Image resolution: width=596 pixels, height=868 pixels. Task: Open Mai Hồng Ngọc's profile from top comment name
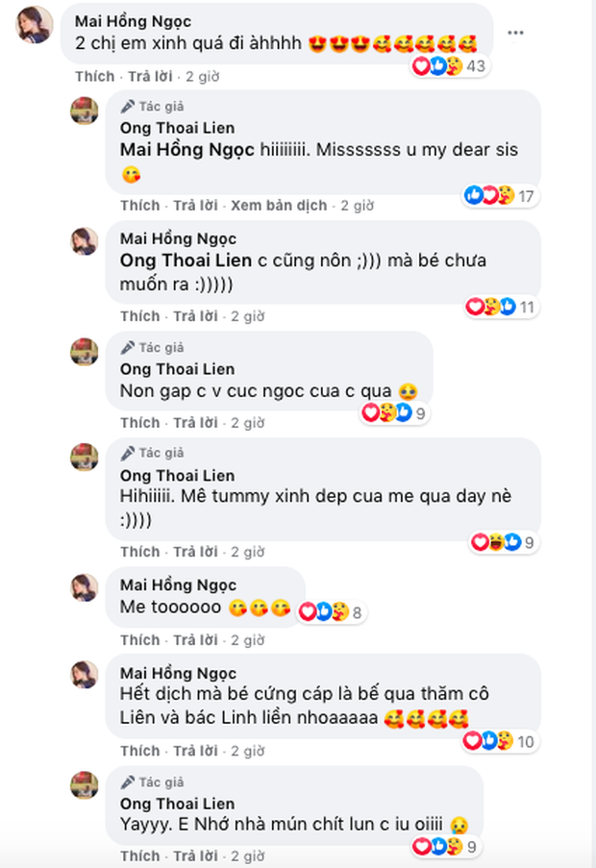(134, 21)
